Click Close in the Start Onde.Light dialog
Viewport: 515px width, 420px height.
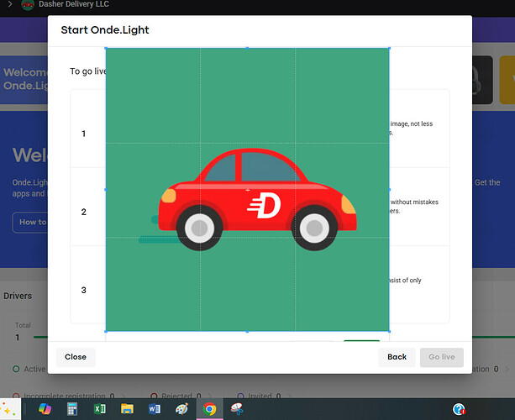(76, 357)
